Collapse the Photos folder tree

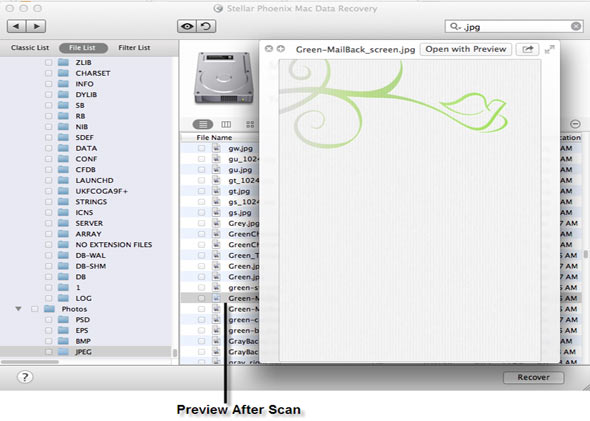(18, 309)
